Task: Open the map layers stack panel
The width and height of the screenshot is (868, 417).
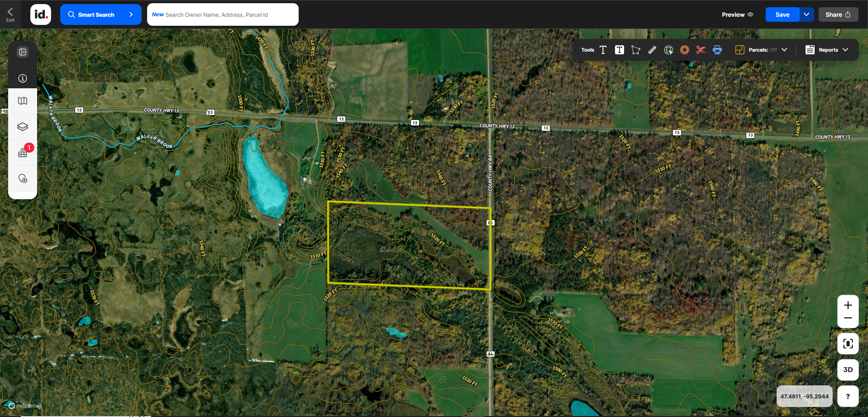Action: click(x=23, y=127)
